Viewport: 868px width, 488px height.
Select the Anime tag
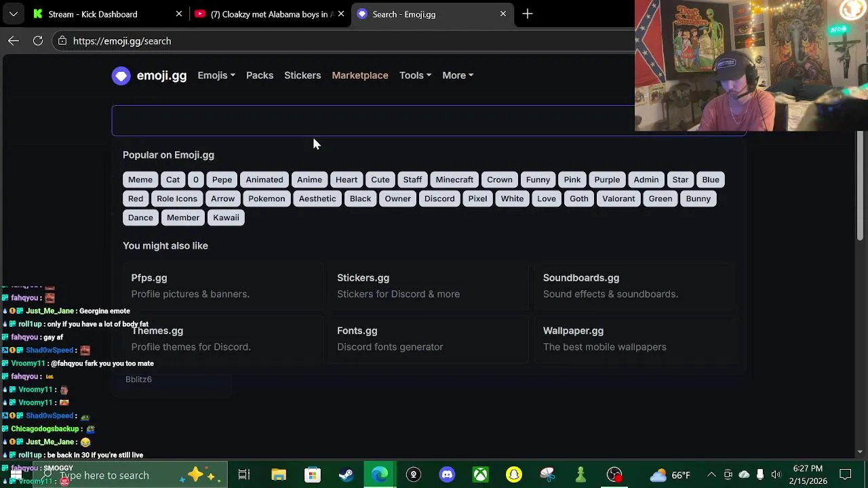tap(309, 180)
